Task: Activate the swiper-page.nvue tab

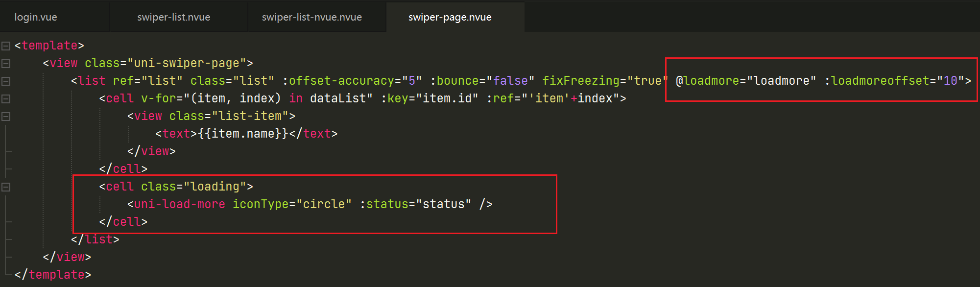Action: [x=450, y=17]
